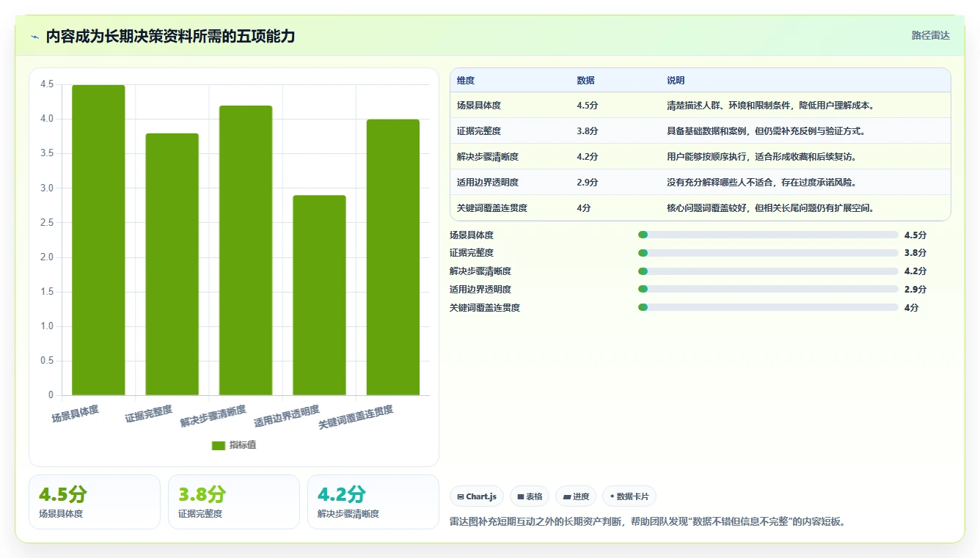Click description starting 核心问题词覆盖较好
The image size is (980, 558).
point(770,208)
